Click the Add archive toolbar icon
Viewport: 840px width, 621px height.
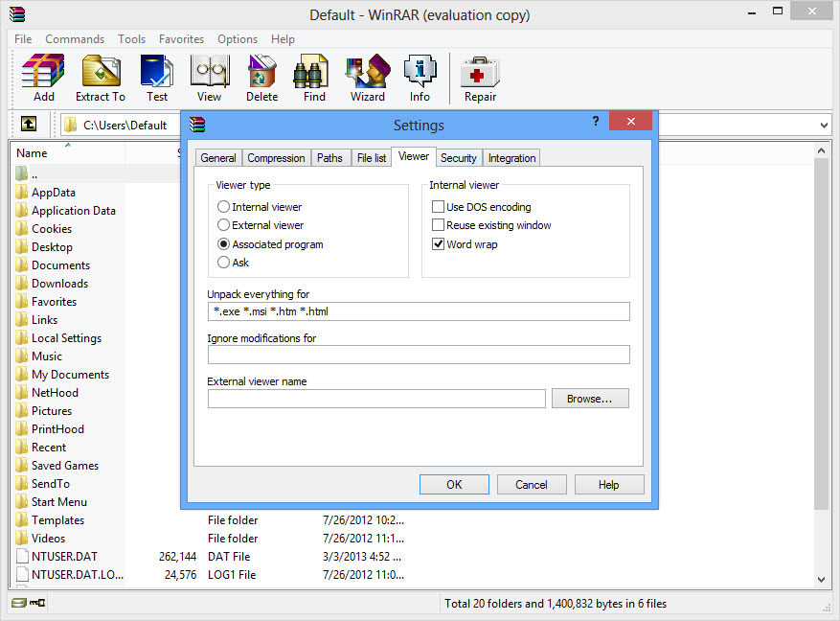[x=42, y=77]
